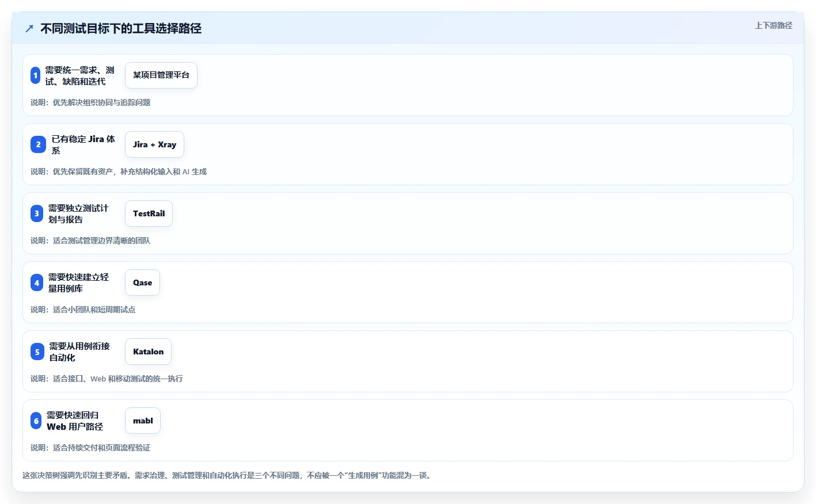Image resolution: width=816 pixels, height=504 pixels.
Task: Click the footer summary starting 这张决策树强调
Action: 227,475
